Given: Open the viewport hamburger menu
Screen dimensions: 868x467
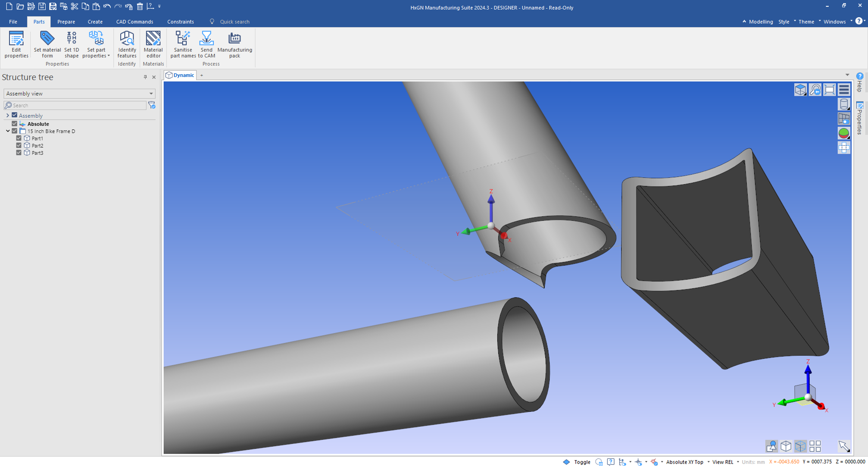Looking at the screenshot, I should 844,90.
